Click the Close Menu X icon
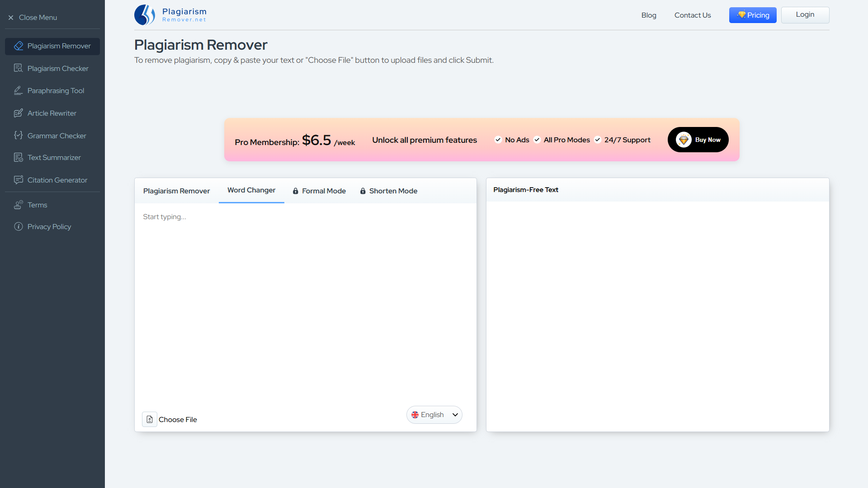Image resolution: width=868 pixels, height=488 pixels. tap(11, 18)
